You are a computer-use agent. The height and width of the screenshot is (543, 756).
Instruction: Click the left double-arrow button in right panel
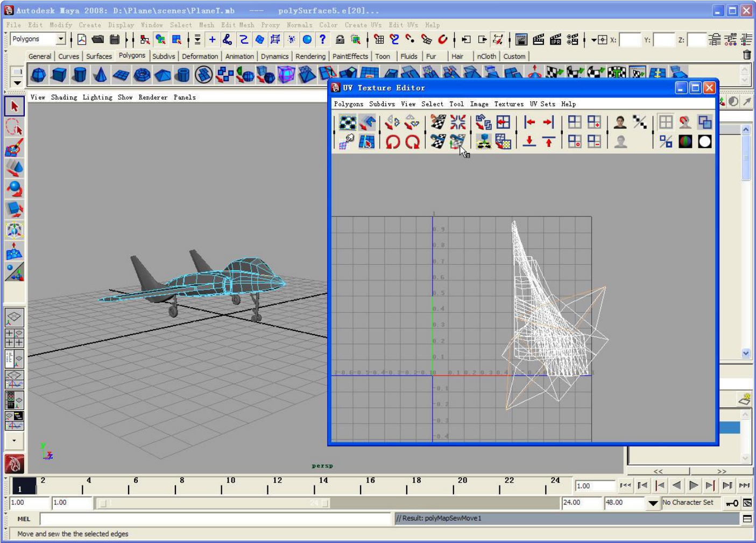[658, 471]
